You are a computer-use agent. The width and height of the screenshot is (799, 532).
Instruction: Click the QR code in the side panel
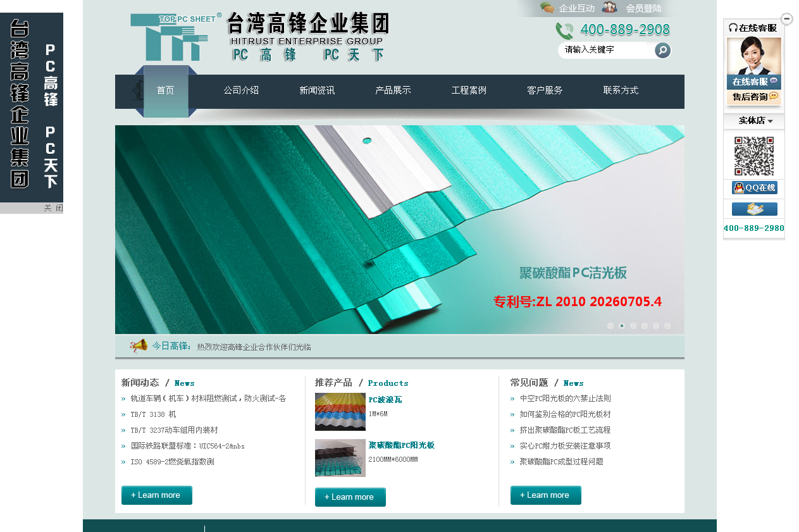[754, 156]
